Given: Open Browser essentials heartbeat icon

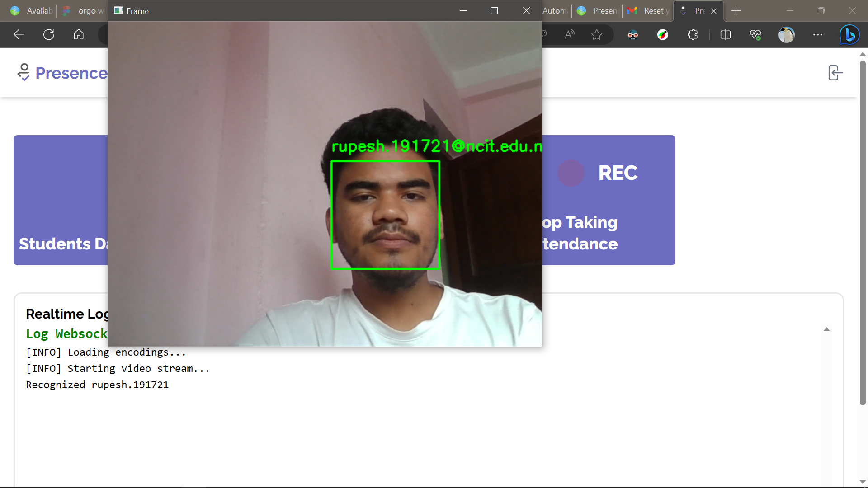Looking at the screenshot, I should point(755,35).
